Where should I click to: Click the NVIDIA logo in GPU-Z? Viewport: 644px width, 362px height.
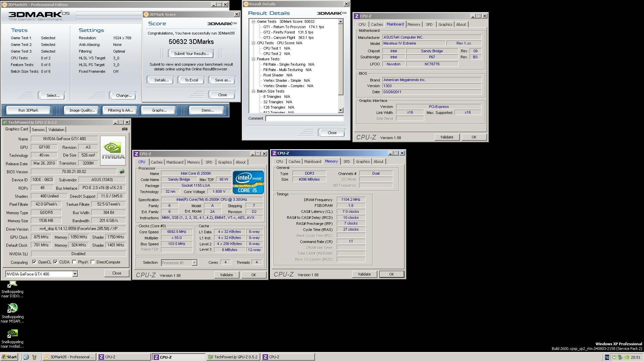pos(113,150)
